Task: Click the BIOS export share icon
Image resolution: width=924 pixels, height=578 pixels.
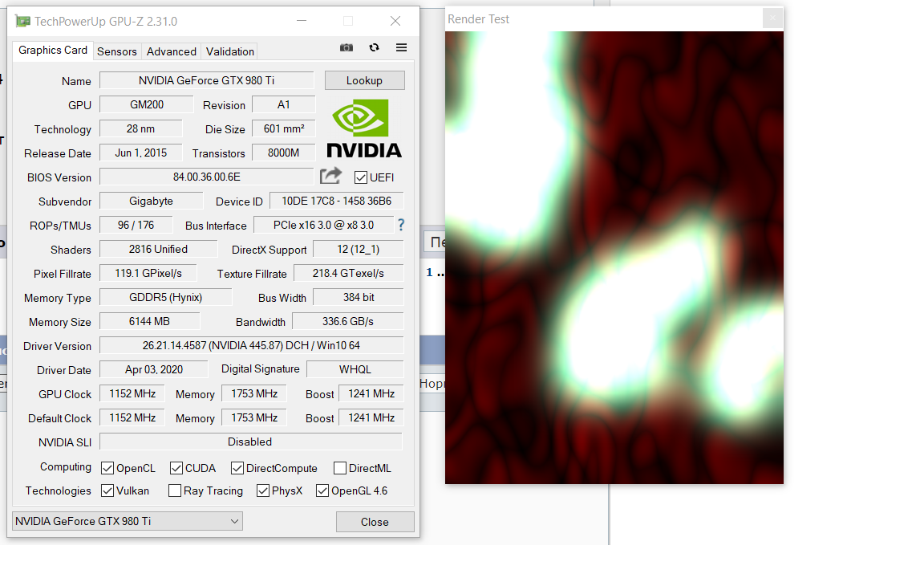Action: (330, 177)
